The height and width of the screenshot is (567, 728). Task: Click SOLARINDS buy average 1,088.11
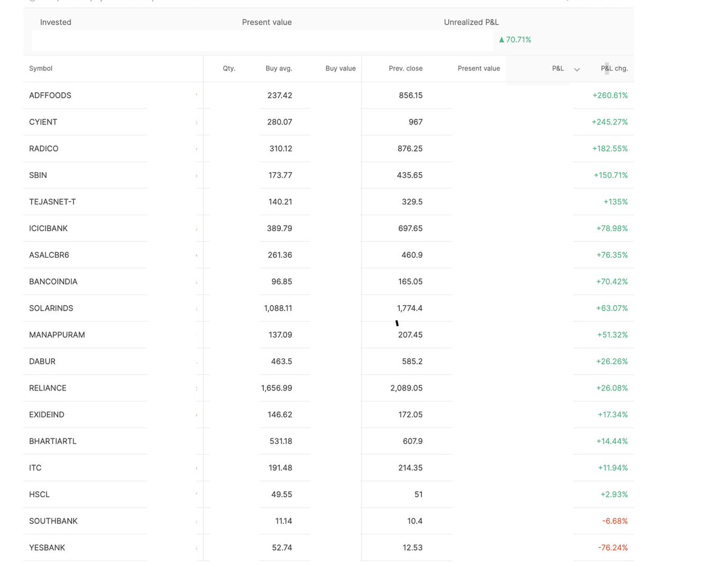pyautogui.click(x=278, y=309)
